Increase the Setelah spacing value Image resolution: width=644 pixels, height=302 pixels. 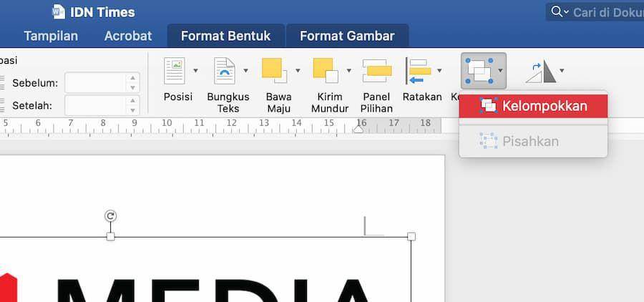coord(132,101)
